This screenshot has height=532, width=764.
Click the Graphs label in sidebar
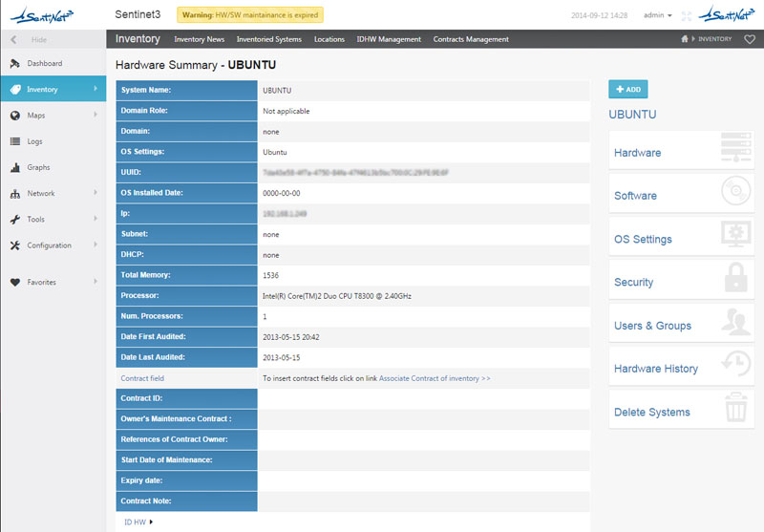(38, 167)
